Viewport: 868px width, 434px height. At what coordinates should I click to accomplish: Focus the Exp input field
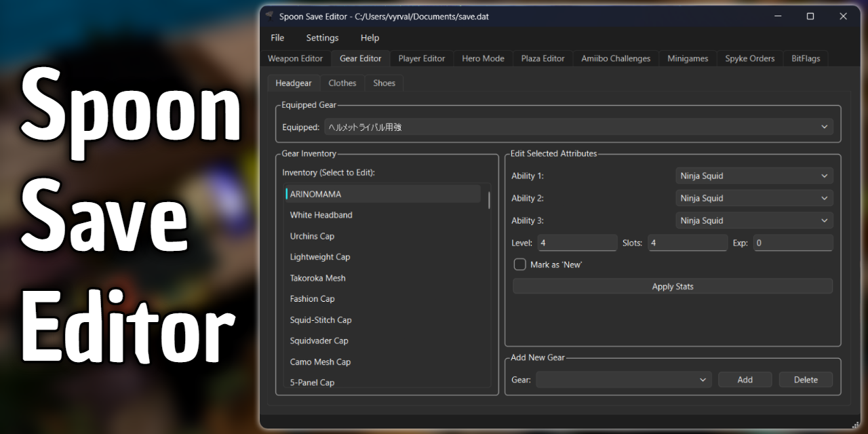tap(793, 243)
